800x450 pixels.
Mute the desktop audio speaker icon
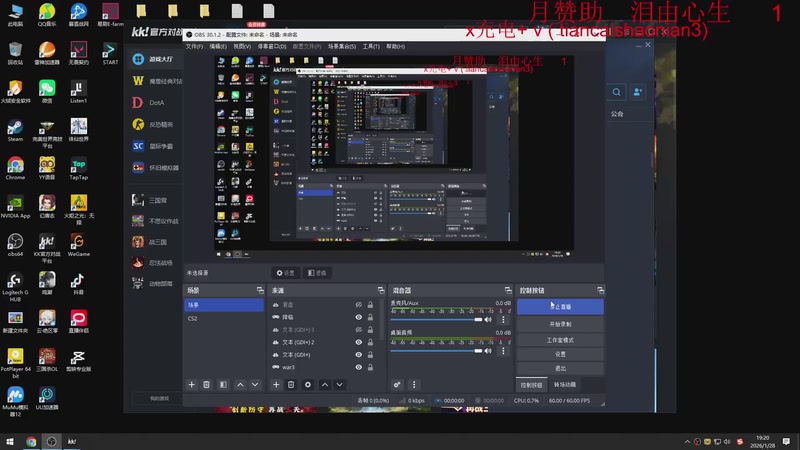coord(488,351)
